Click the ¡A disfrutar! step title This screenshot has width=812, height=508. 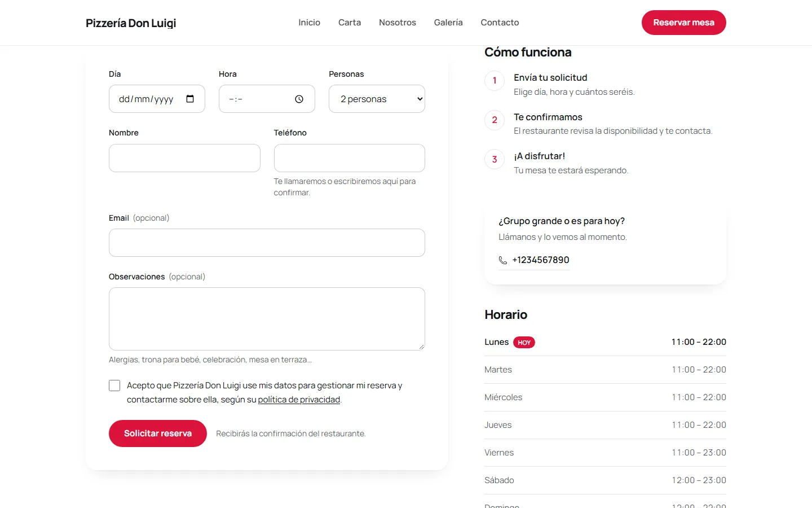click(x=539, y=156)
